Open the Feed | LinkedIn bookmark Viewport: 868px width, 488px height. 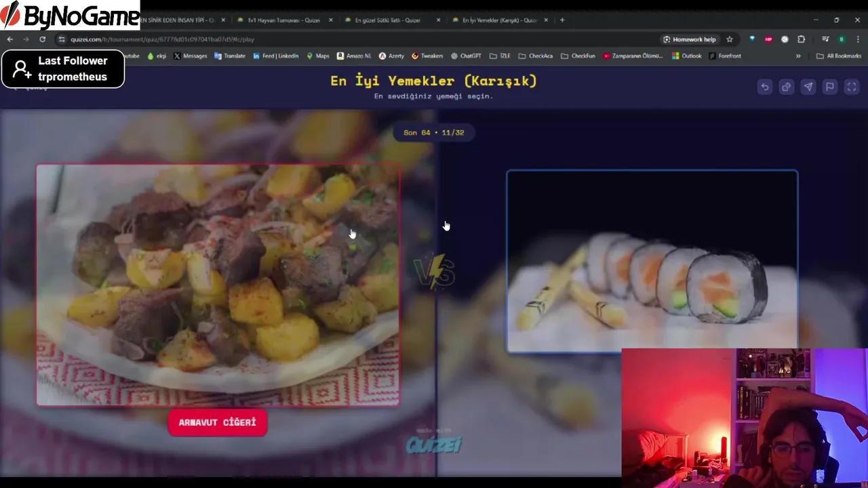pos(276,56)
